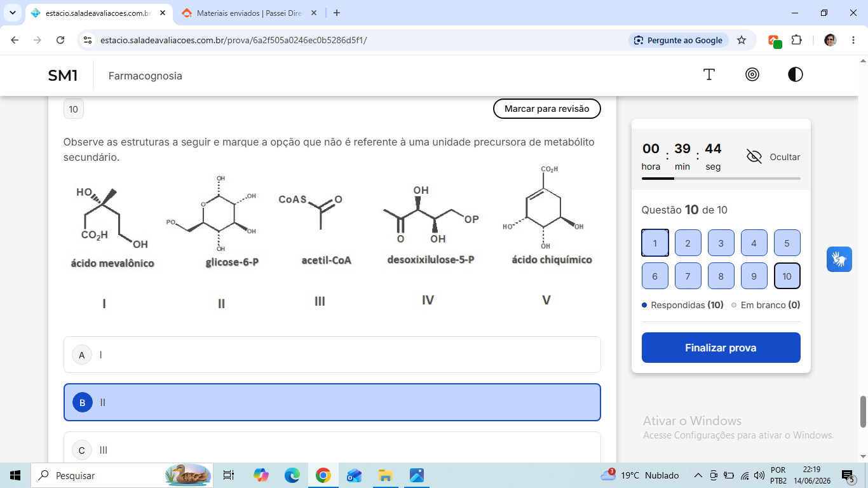Go to question 9
The width and height of the screenshot is (868, 488).
754,276
